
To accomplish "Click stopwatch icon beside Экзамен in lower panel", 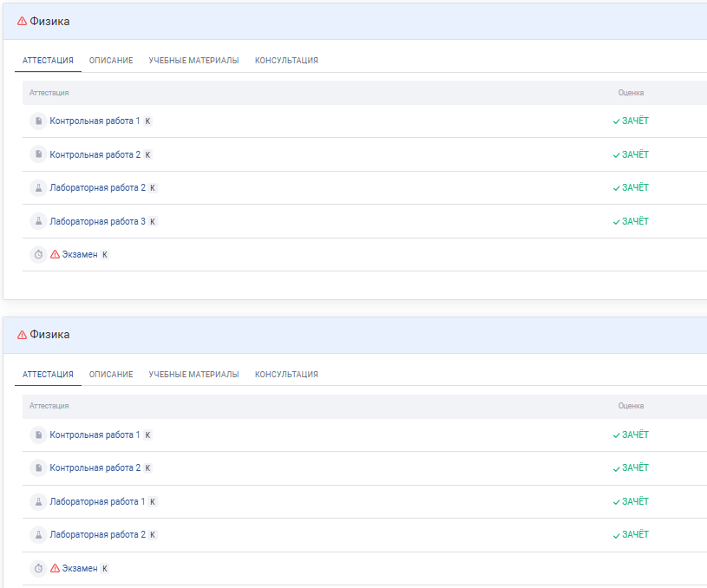I will [x=38, y=569].
